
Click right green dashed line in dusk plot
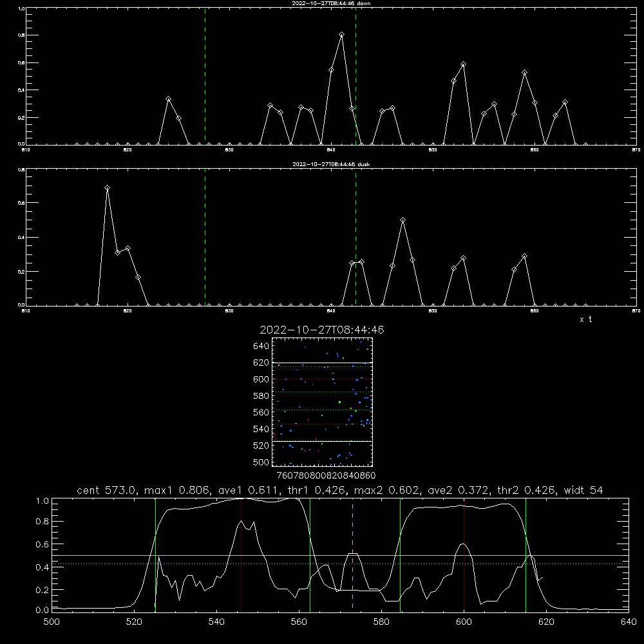(x=355, y=237)
